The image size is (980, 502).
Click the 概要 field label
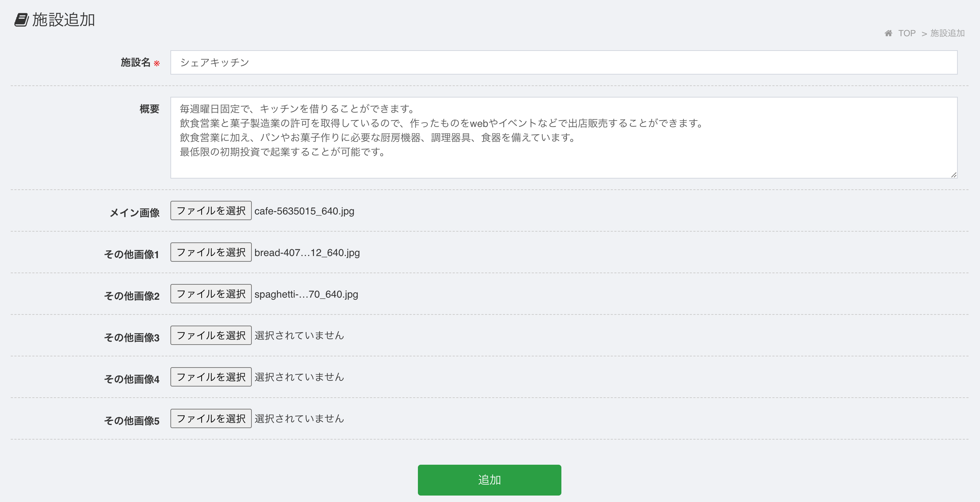(150, 109)
